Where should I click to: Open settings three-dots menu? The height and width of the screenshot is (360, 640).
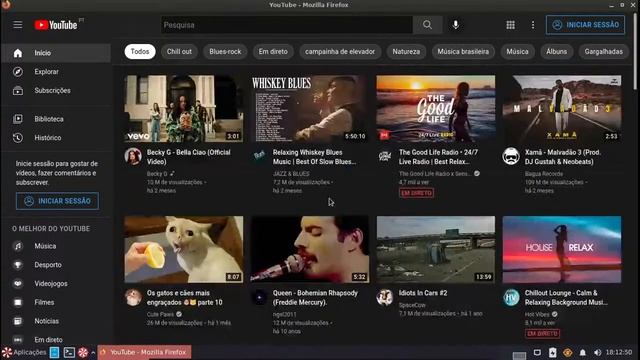(533, 25)
